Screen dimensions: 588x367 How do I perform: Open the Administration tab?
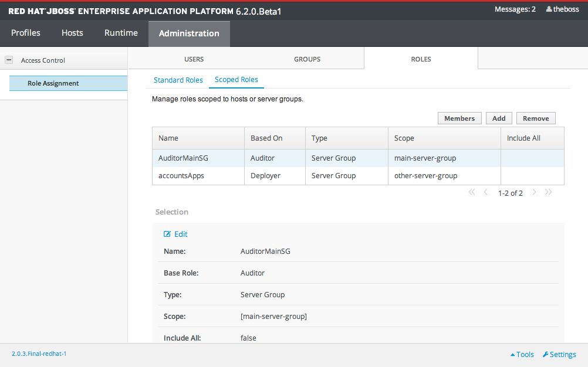coord(189,33)
